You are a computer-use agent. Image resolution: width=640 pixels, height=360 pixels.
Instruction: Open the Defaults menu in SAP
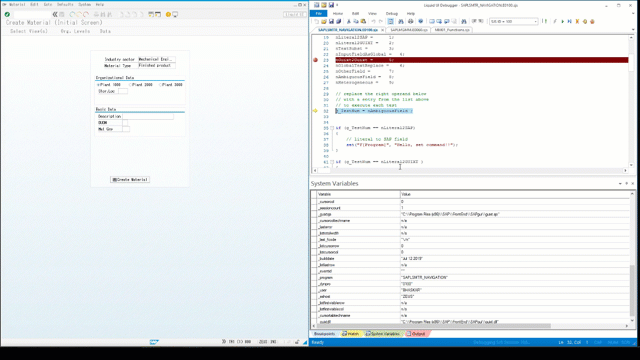point(65,4)
